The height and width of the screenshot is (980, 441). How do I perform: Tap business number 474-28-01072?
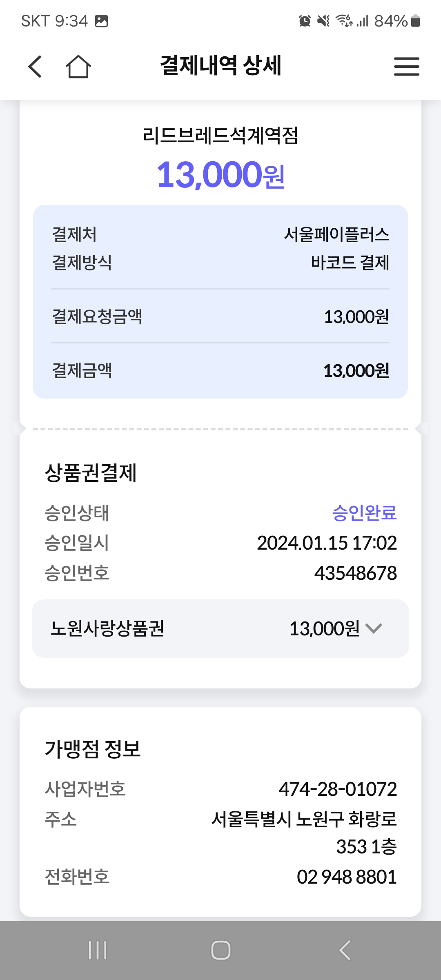coord(338,789)
